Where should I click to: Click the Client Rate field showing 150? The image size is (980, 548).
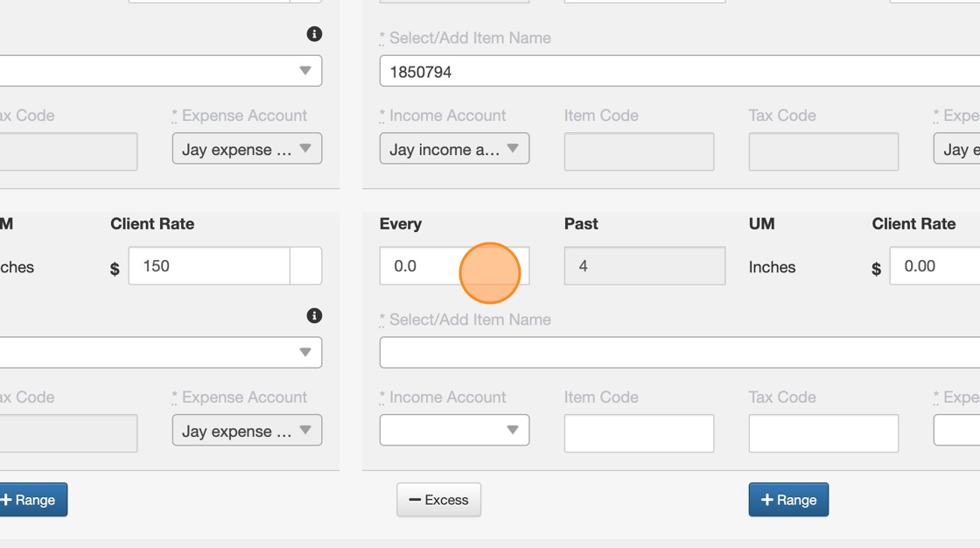(208, 266)
